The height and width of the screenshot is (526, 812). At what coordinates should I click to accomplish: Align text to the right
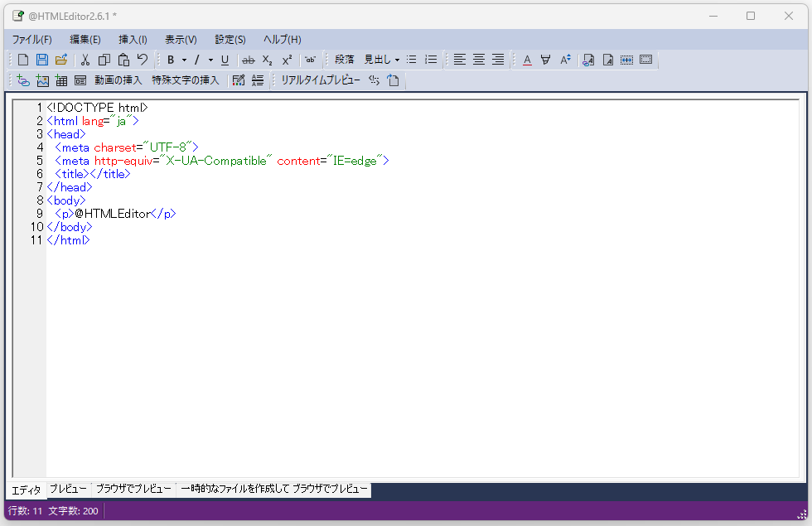(498, 60)
